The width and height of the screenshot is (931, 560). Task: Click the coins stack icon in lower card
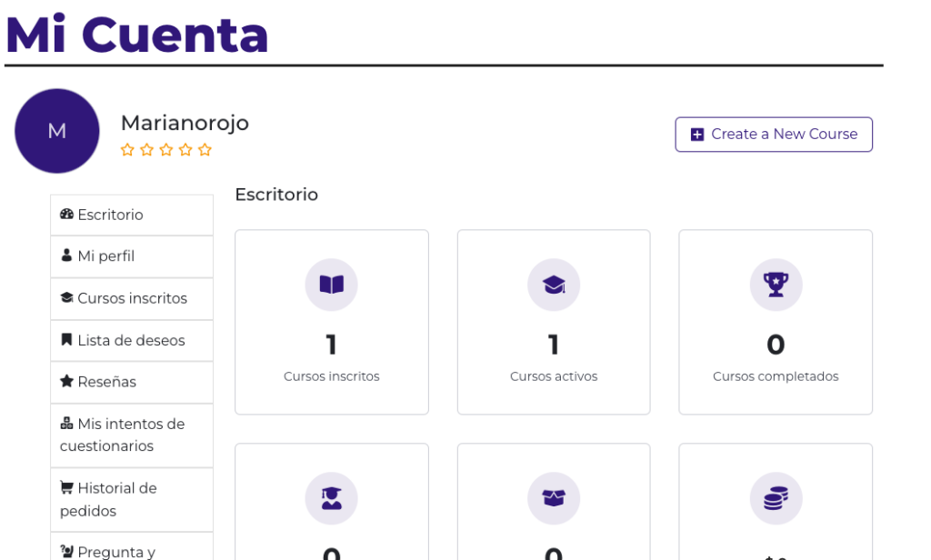776,498
